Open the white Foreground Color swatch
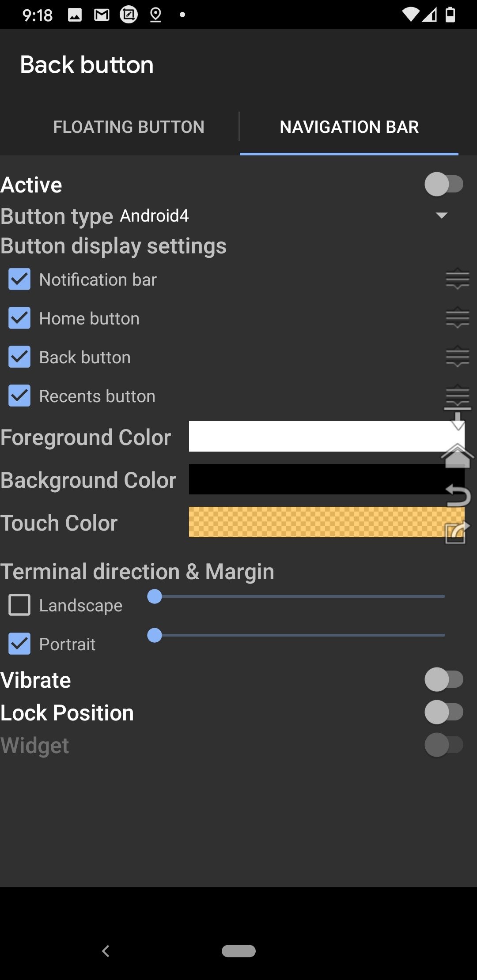Screen dimensions: 477x980 pyautogui.click(x=327, y=437)
